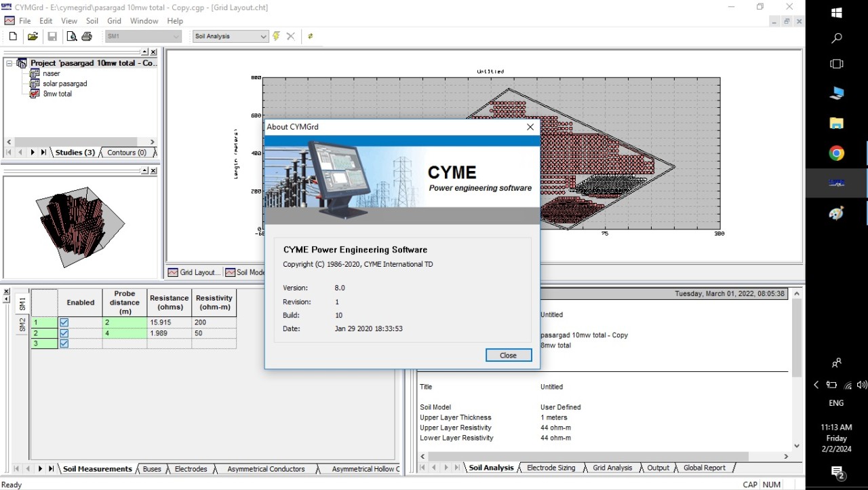Open the SM1 soil model dropdown
This screenshot has width=868, height=490.
143,37
